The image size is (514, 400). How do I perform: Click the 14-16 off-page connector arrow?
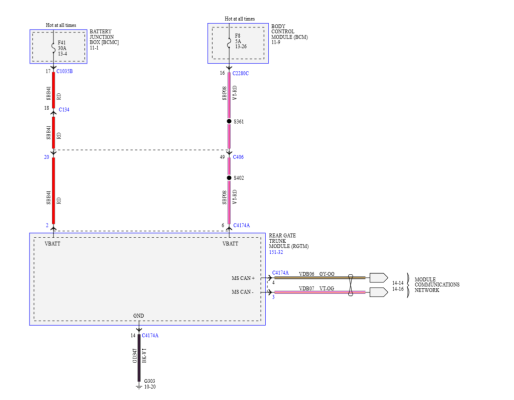(x=379, y=292)
